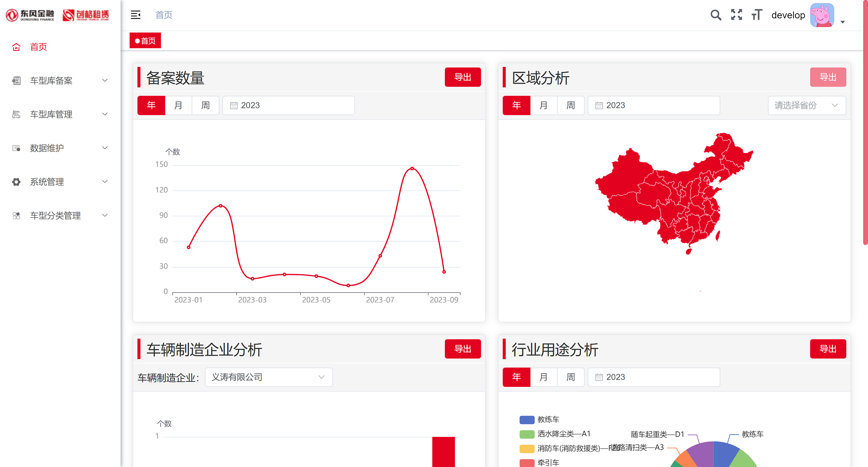Select 年 in the 备案数量 panel
The width and height of the screenshot is (868, 467).
coord(151,105)
